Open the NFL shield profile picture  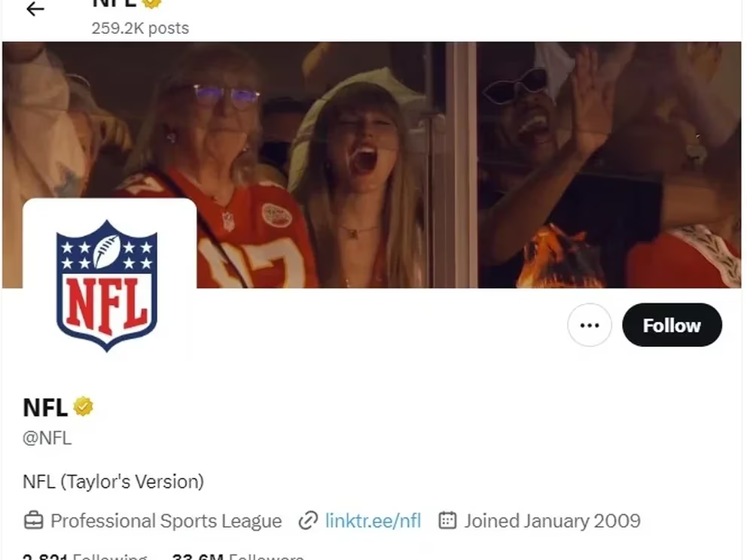point(107,285)
